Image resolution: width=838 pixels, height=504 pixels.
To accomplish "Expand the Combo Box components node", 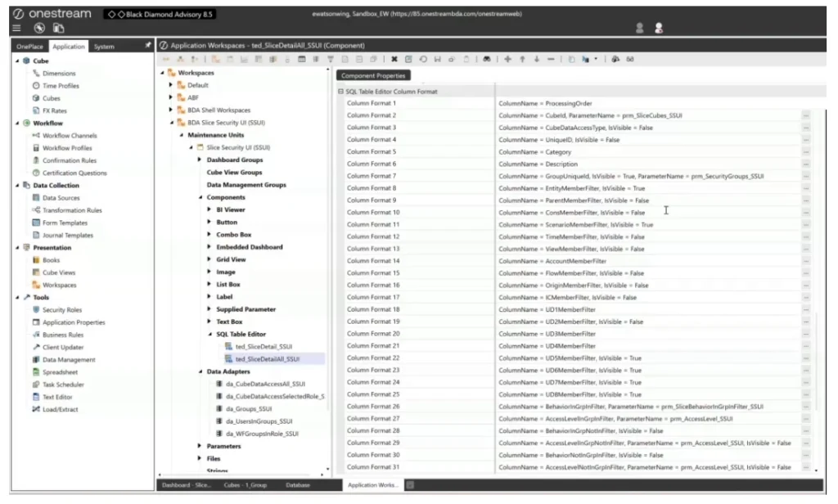I will [x=209, y=234].
